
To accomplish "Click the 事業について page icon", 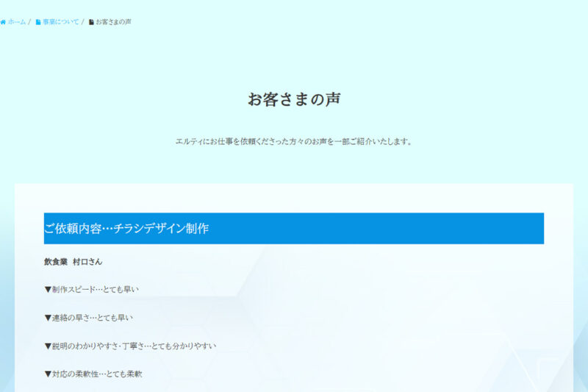I will [x=38, y=22].
